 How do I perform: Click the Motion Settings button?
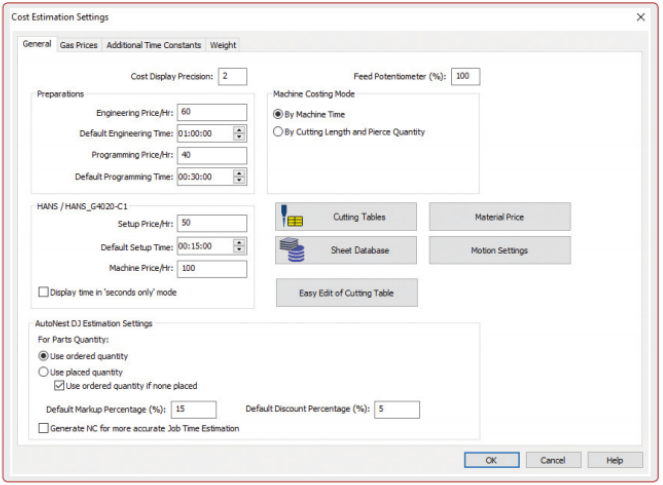(499, 250)
